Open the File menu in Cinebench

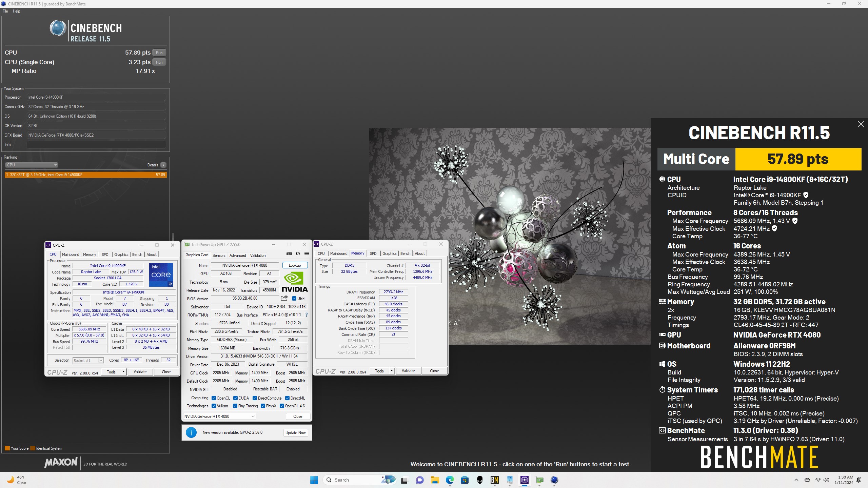pos(5,11)
